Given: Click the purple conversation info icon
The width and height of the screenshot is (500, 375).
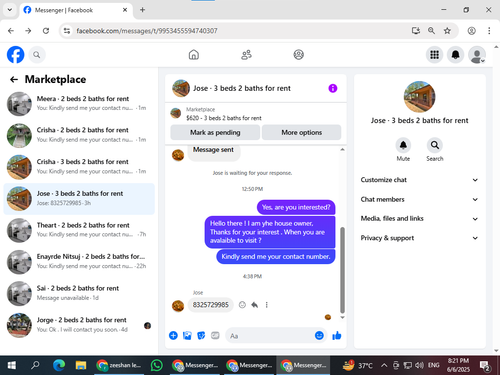Looking at the screenshot, I should coord(333,88).
